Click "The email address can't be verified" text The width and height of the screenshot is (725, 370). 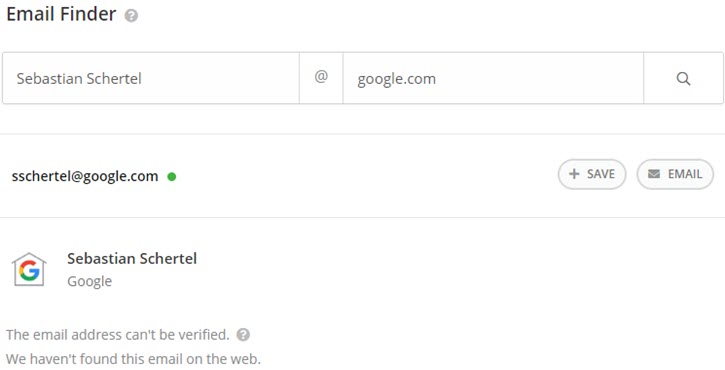(118, 335)
